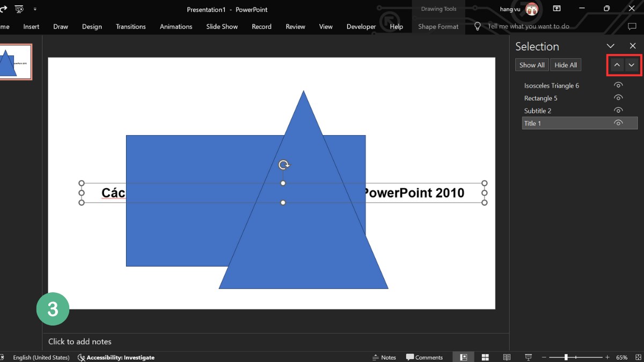644x362 pixels.
Task: Toggle Title 1 visibility eye
Action: point(618,123)
